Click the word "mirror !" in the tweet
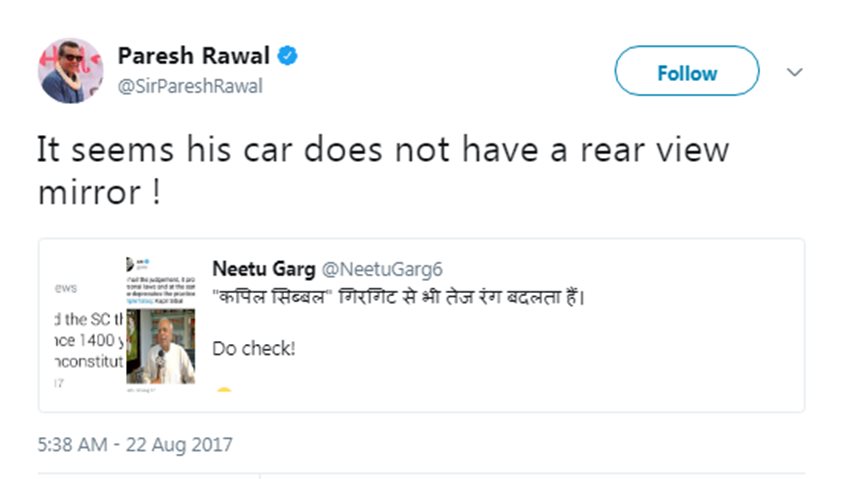Viewport: 850px width, 479px height. pyautogui.click(x=99, y=192)
